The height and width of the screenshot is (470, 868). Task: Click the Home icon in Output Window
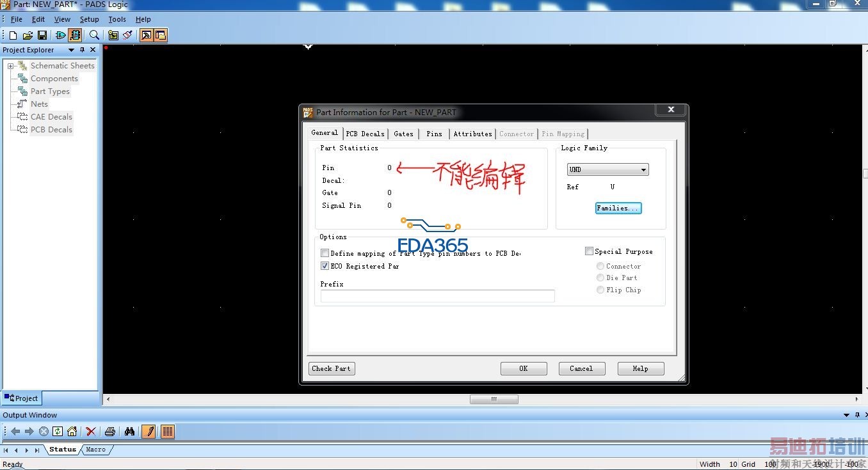[x=72, y=432]
